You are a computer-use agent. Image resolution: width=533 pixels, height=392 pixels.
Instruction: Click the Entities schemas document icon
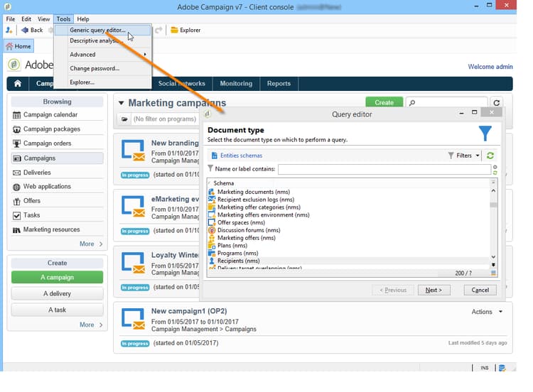pos(214,156)
